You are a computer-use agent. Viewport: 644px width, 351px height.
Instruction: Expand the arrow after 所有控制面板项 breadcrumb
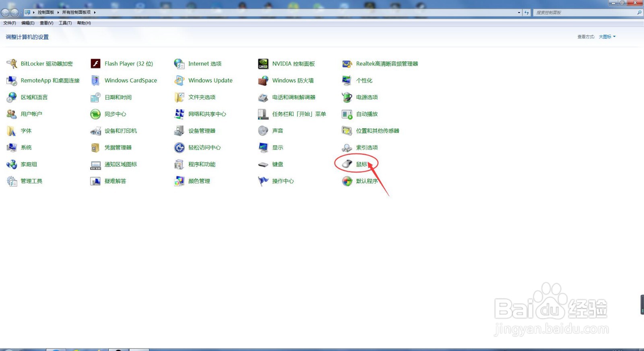[95, 12]
